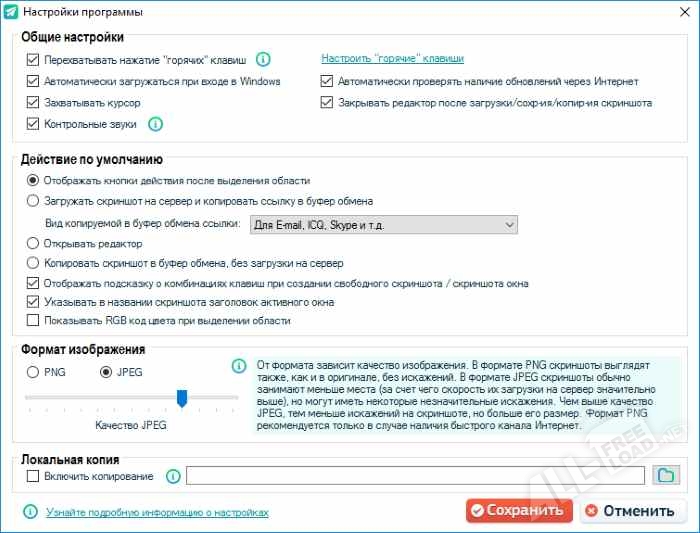Click the info icon next to "Включить копирование"
Image resolution: width=700 pixels, height=533 pixels.
[x=172, y=477]
